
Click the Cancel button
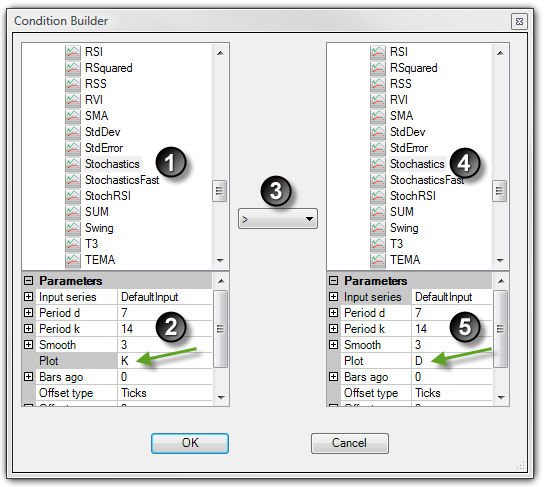click(x=349, y=443)
